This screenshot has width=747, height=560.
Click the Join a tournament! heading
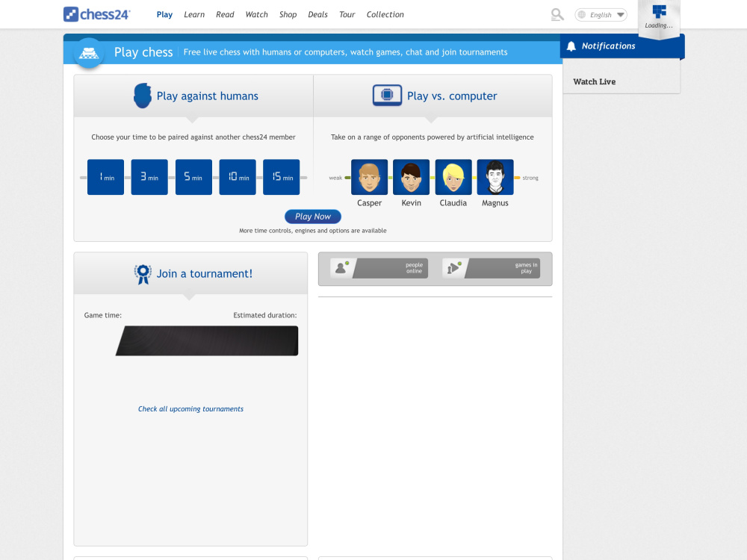tap(205, 274)
